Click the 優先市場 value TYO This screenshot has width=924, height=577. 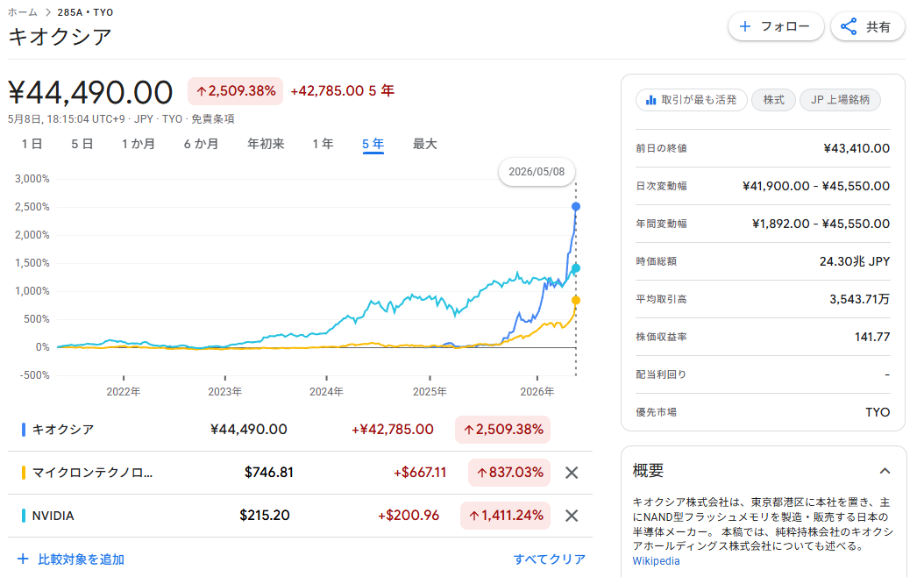click(878, 412)
